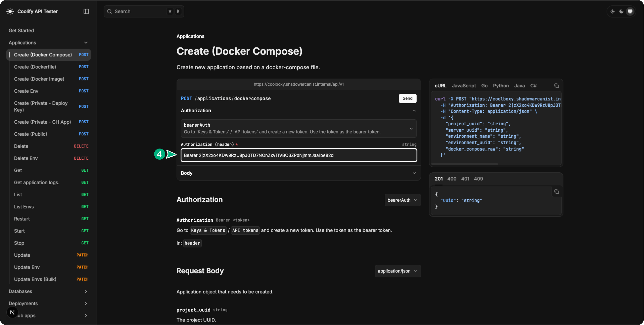The height and width of the screenshot is (325, 644).
Task: Click the code panel horizontal scrollbar
Action: (465, 164)
